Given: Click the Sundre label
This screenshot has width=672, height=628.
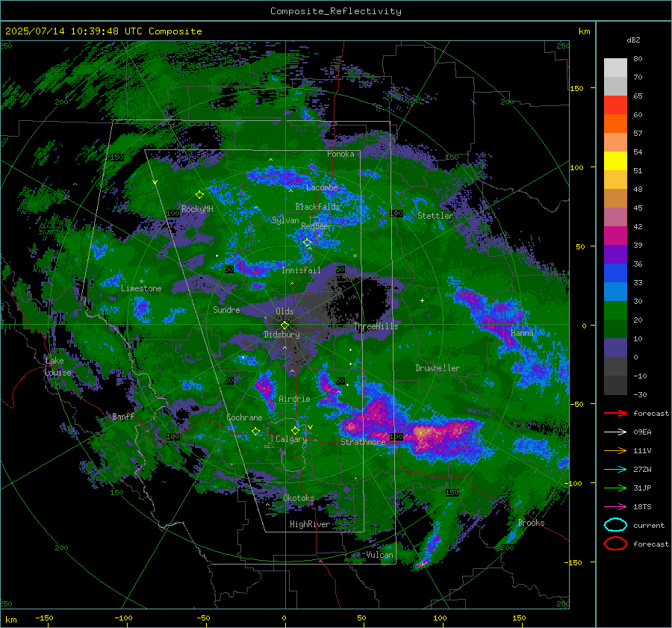Looking at the screenshot, I should point(226,309).
